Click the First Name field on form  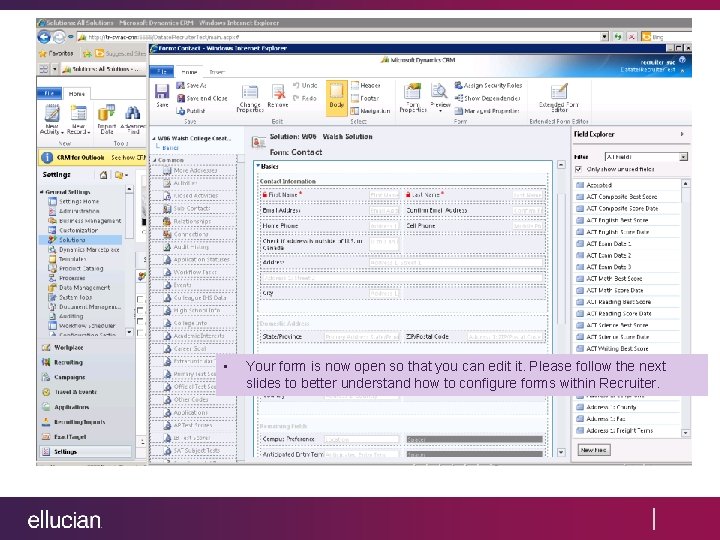[330, 195]
